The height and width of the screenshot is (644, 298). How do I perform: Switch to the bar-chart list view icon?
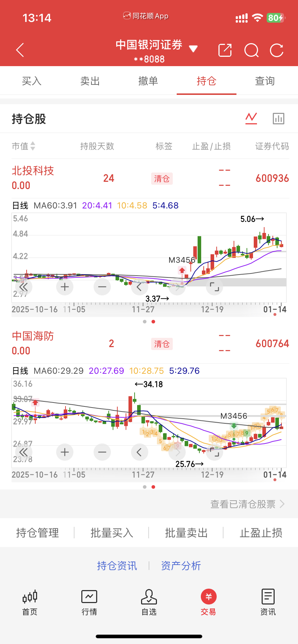tap(279, 118)
